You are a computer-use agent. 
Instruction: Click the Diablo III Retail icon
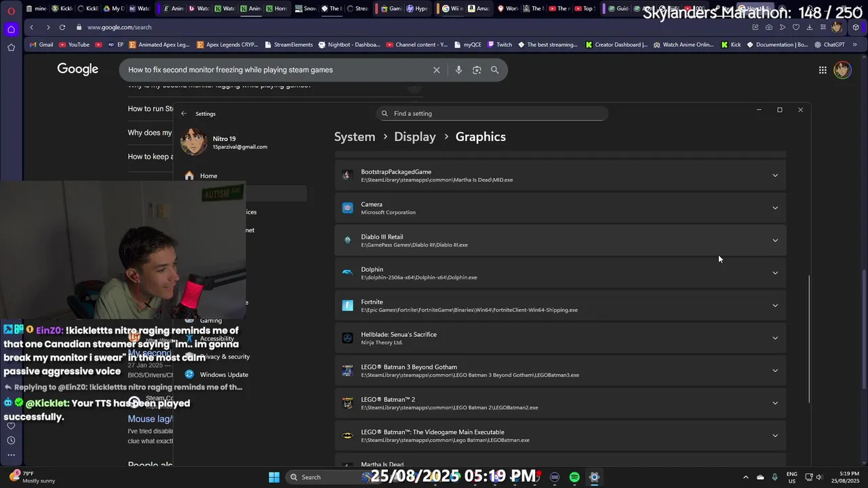point(347,241)
